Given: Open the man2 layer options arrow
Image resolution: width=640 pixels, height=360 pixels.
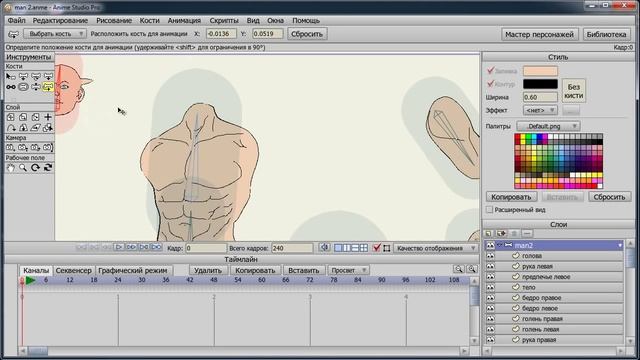Looking at the screenshot, I should [620, 245].
